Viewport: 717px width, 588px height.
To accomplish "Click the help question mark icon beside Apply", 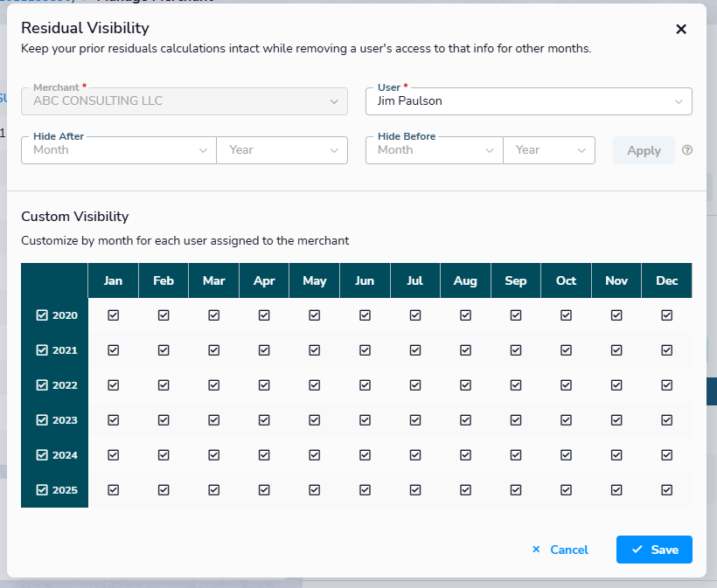I will pos(686,150).
